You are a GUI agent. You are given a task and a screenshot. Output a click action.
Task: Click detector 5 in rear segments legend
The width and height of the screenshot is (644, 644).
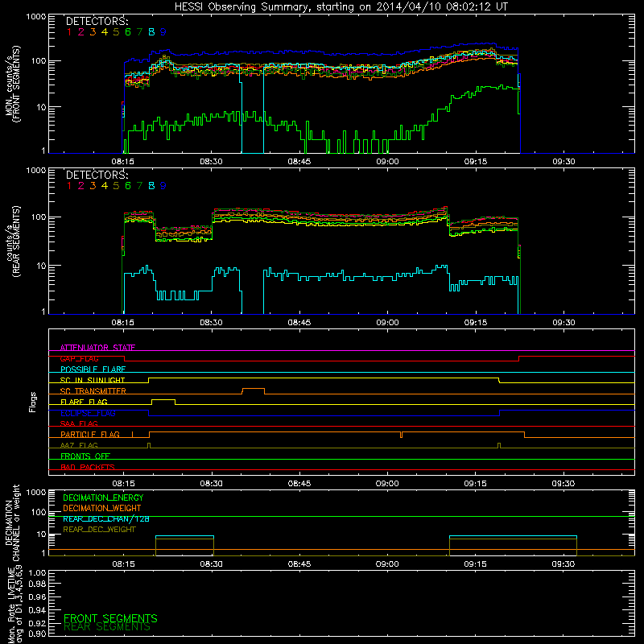click(116, 186)
